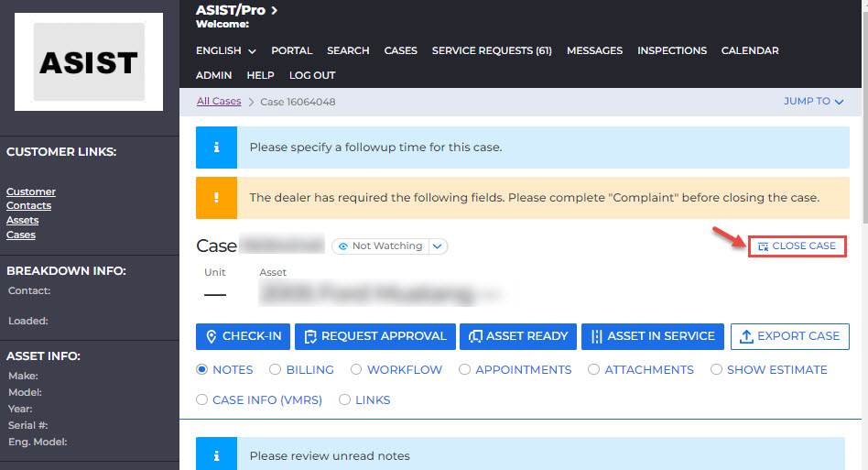This screenshot has width=868, height=470.
Task: Click the ASIST/Pro chevron arrow
Action: tap(274, 10)
